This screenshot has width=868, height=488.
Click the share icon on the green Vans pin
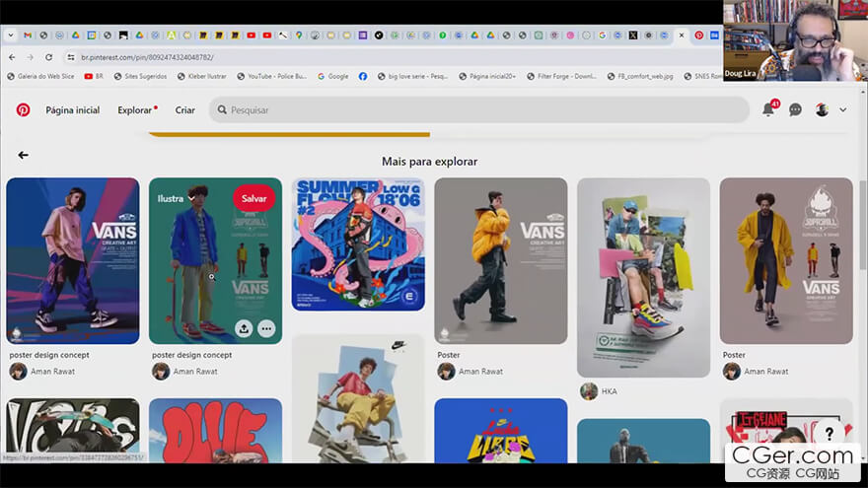click(244, 328)
